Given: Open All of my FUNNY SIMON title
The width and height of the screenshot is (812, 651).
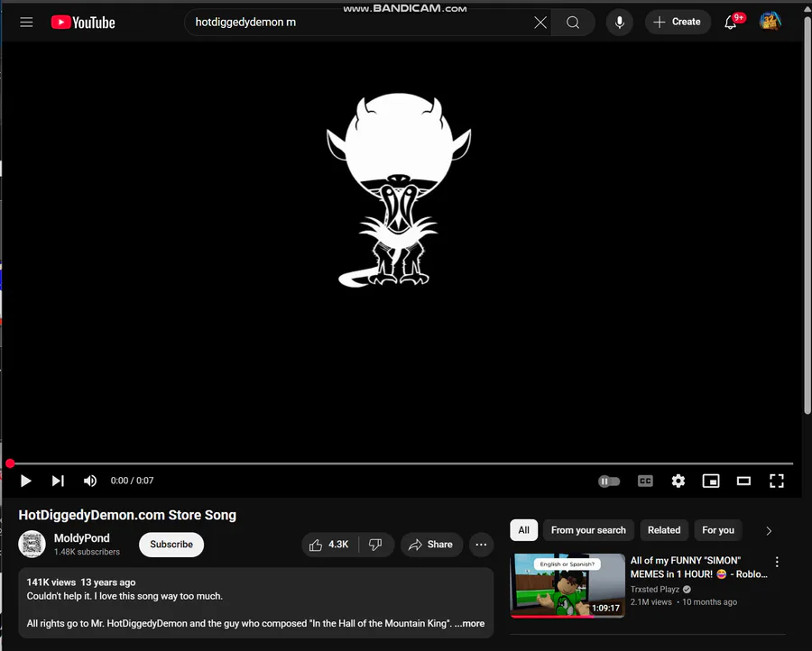Looking at the screenshot, I should (x=698, y=567).
